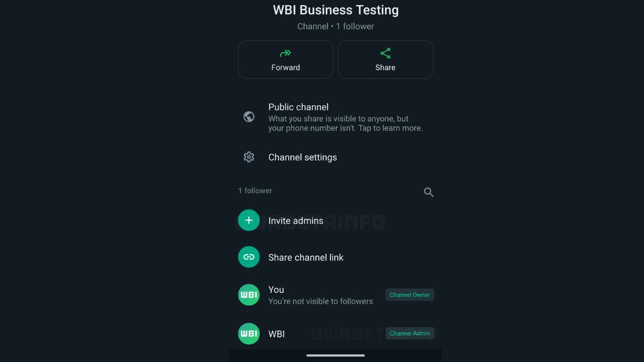Click the Forward button label
The height and width of the screenshot is (362, 644).
pyautogui.click(x=286, y=68)
